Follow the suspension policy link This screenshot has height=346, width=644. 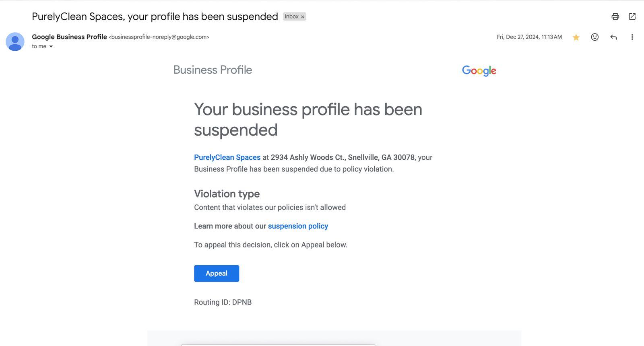(x=298, y=226)
